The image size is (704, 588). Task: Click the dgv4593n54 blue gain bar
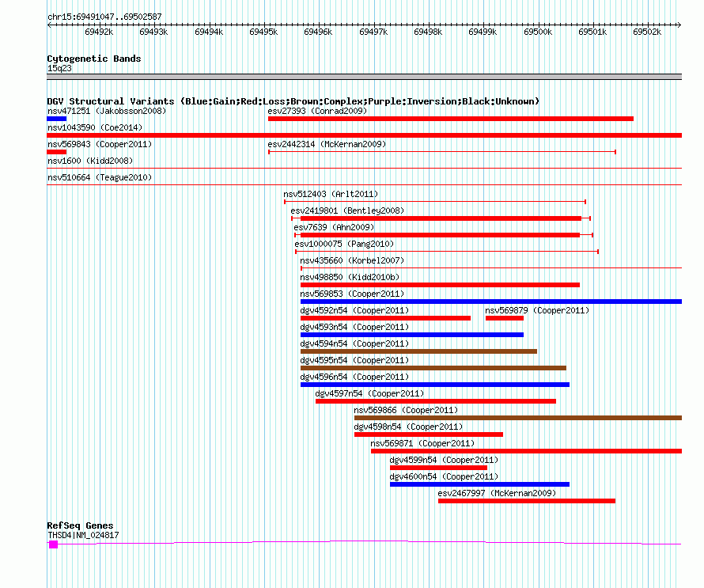pos(411,335)
